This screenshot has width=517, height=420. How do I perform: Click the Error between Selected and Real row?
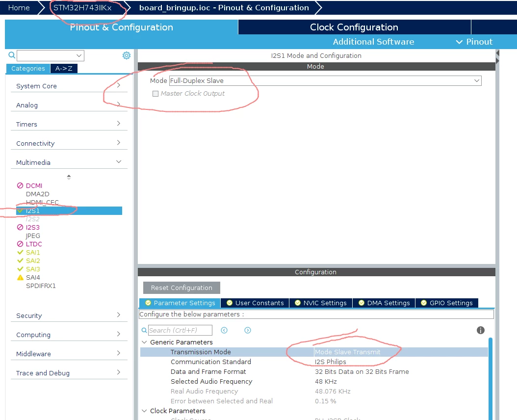[x=314, y=401]
